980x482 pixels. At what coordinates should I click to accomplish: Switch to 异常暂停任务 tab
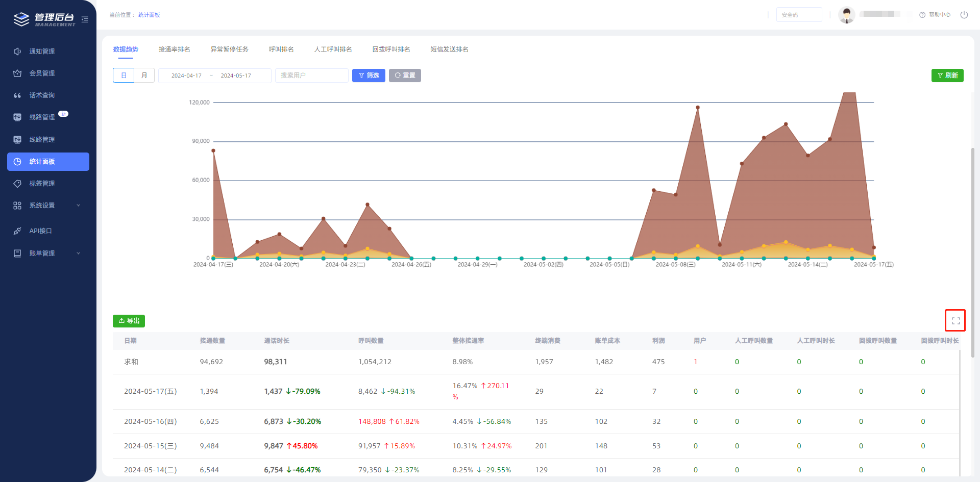(x=230, y=49)
